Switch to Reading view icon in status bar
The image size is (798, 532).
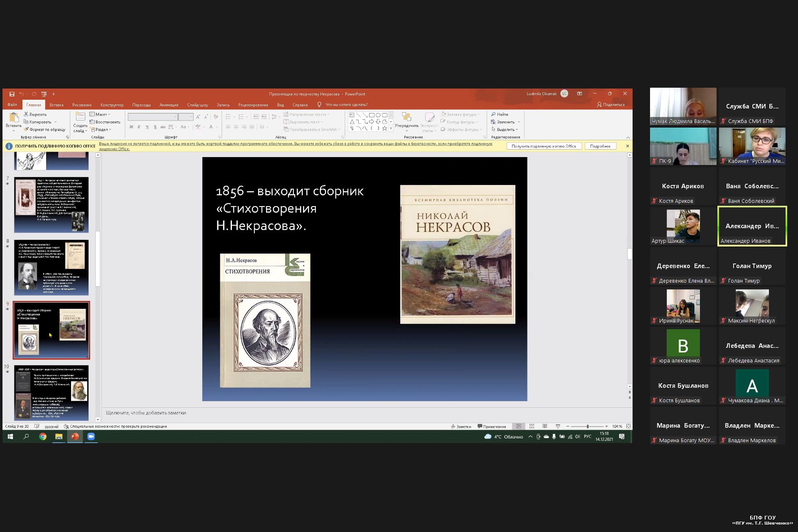pyautogui.click(x=544, y=426)
